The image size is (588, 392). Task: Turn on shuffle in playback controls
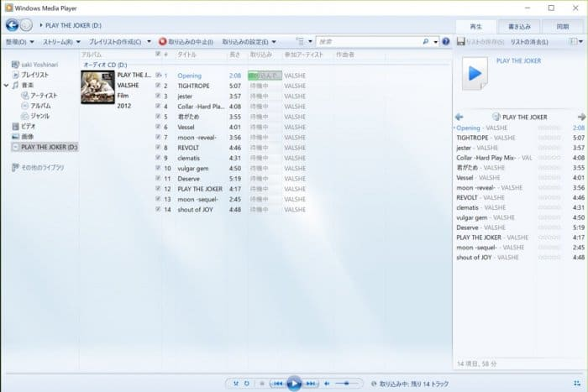click(x=235, y=384)
